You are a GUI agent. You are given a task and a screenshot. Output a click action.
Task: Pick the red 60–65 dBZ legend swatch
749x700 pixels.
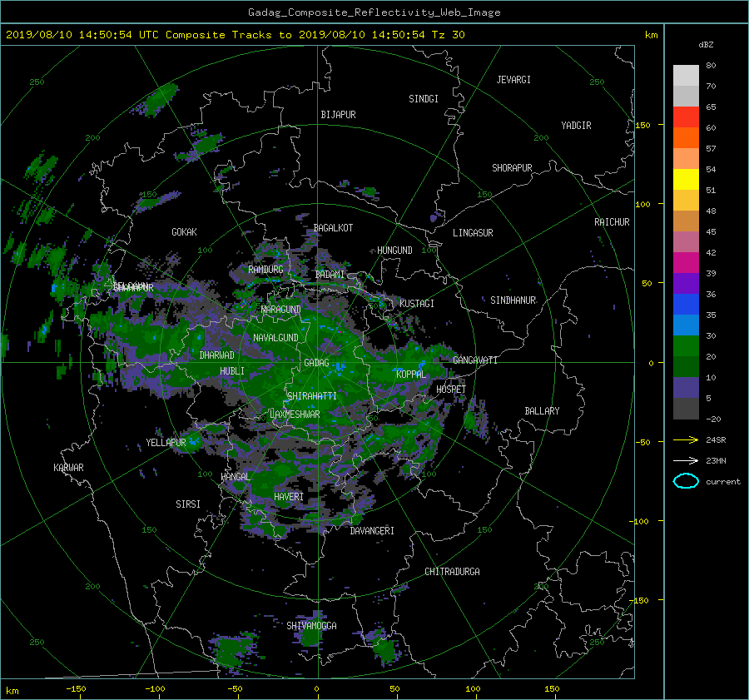click(686, 117)
